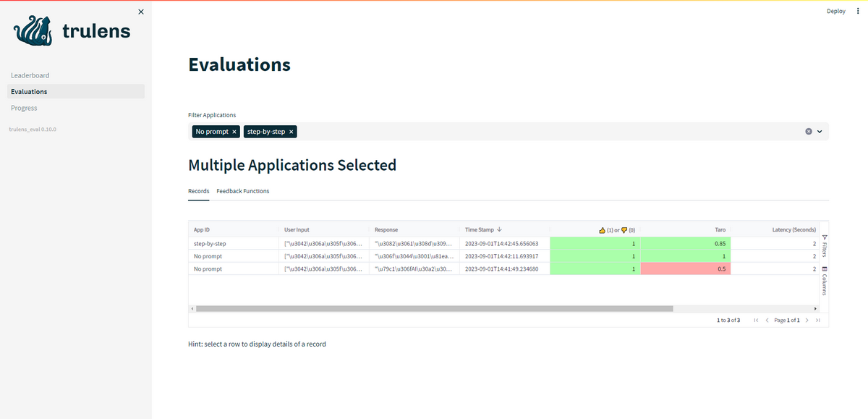
Task: Click the Response cell in the 14:42:11 row
Action: pos(414,256)
